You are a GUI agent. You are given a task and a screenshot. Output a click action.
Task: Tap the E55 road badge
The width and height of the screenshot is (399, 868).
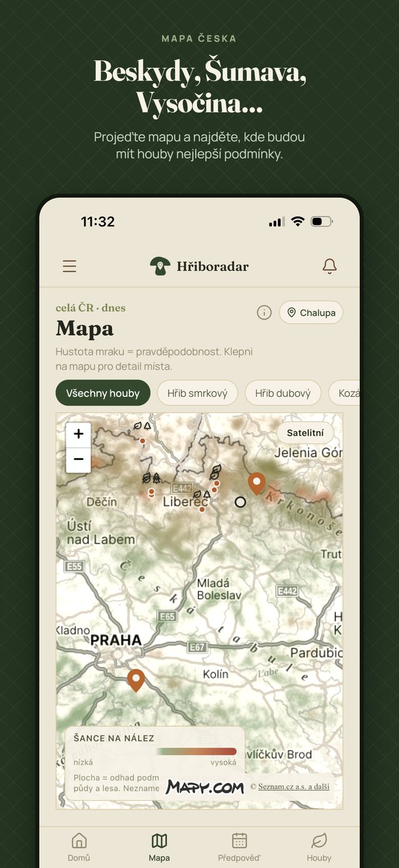pos(74,567)
